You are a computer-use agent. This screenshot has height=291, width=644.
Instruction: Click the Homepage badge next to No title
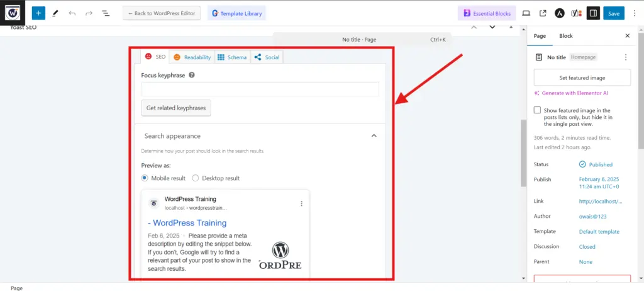coord(583,57)
